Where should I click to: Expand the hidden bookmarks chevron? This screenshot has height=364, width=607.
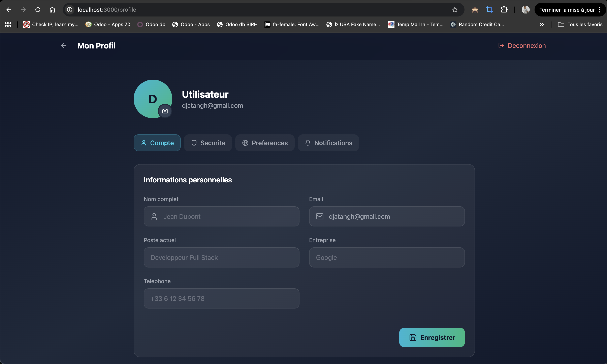point(542,25)
